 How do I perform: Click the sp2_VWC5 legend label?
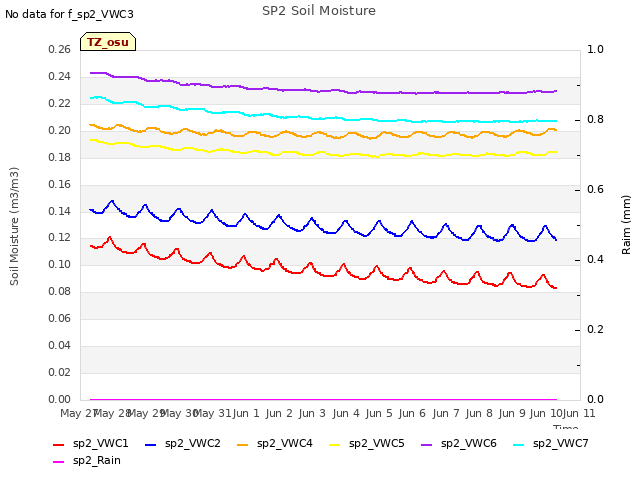click(376, 443)
